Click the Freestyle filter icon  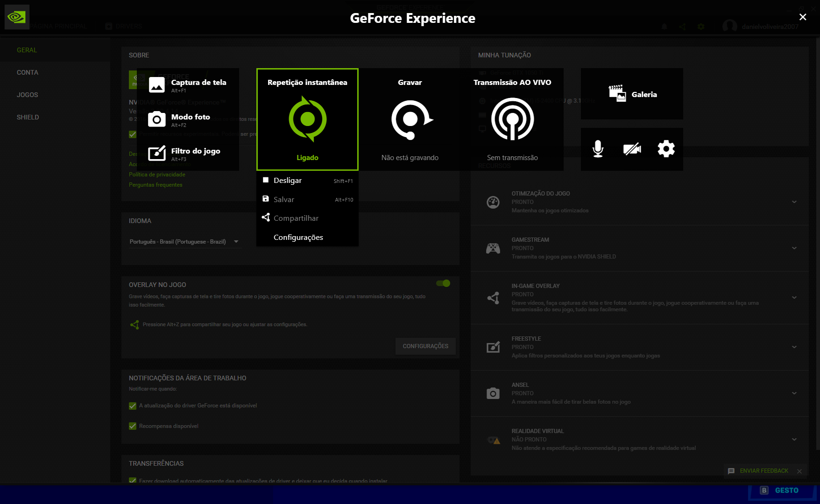(x=493, y=347)
